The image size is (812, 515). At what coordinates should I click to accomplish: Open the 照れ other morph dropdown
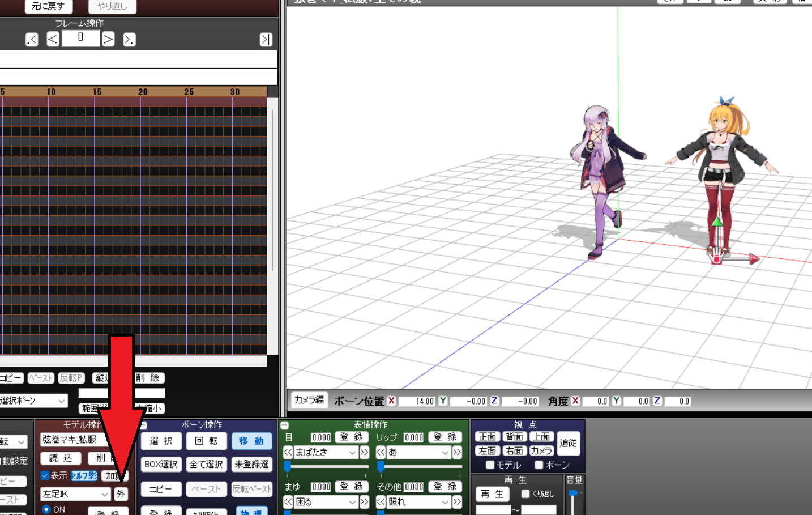pos(418,502)
